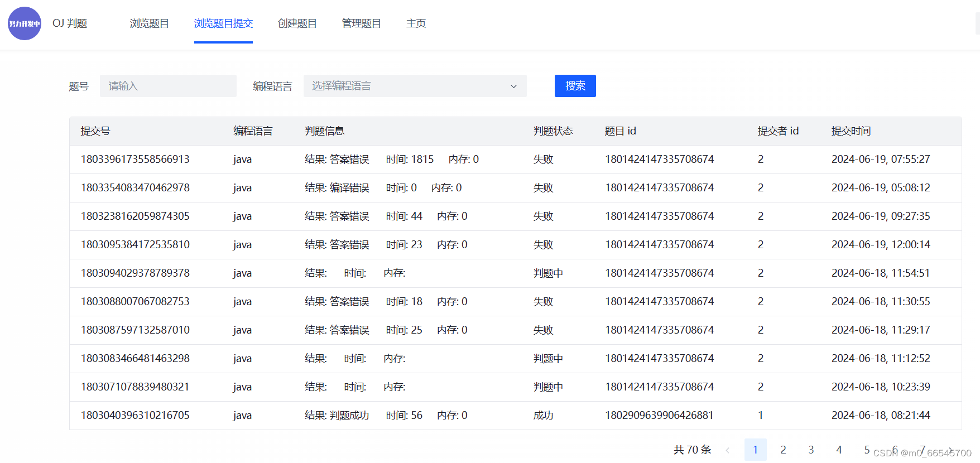Click the 编程语言 column header

tap(253, 131)
